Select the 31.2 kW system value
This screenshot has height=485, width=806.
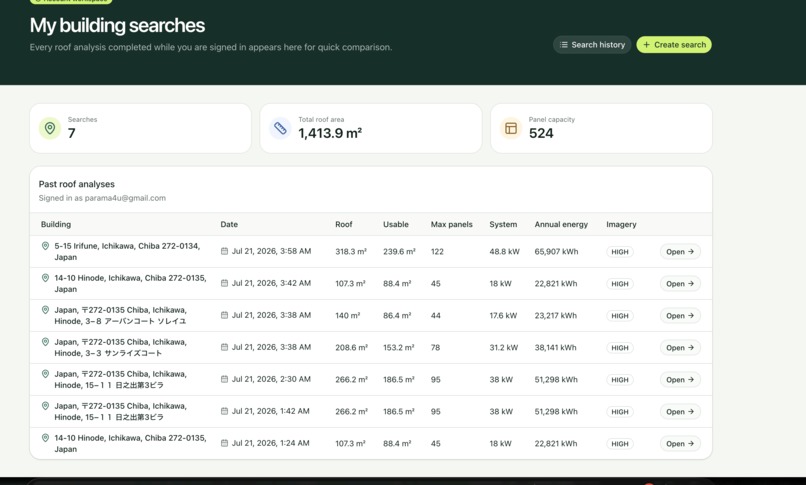coord(504,348)
